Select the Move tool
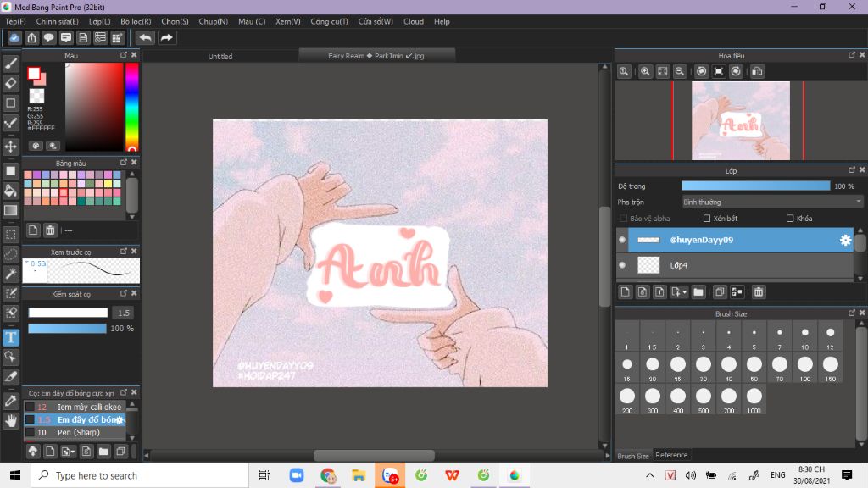 (10, 147)
